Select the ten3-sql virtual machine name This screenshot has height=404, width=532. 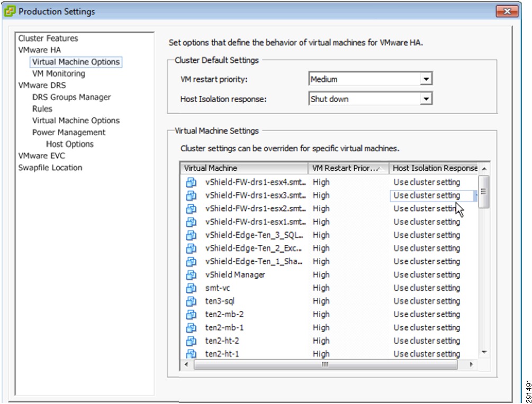pos(220,301)
